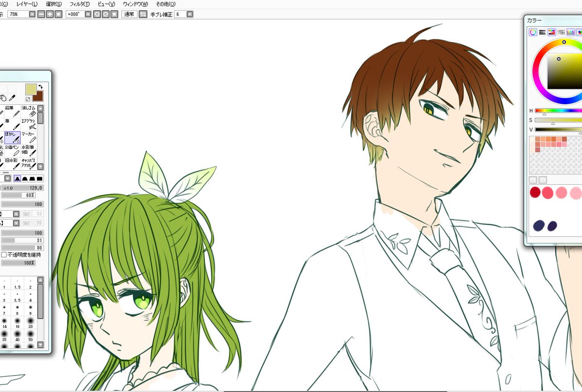This screenshot has width=582, height=392.
Task: Select the sharpest brush edge shape
Action: click(x=17, y=179)
